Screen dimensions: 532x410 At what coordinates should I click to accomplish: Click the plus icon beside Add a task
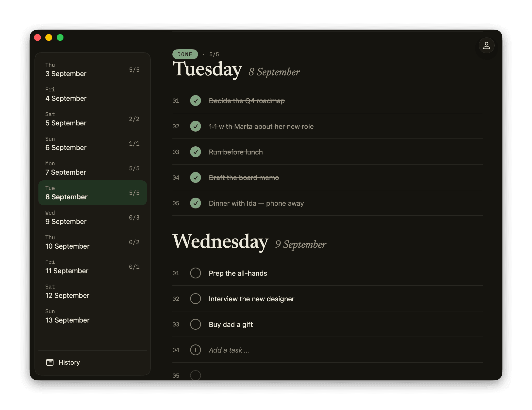pyautogui.click(x=195, y=350)
